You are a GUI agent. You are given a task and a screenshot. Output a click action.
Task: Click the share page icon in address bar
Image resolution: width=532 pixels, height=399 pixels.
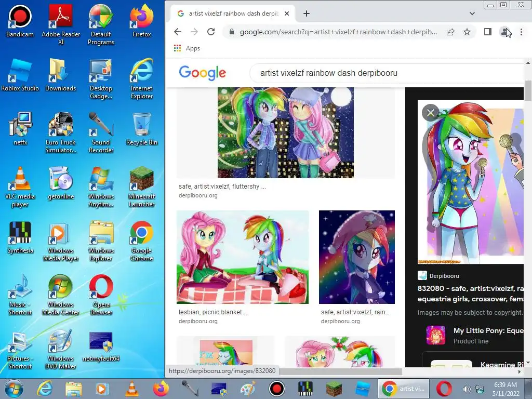(x=450, y=32)
